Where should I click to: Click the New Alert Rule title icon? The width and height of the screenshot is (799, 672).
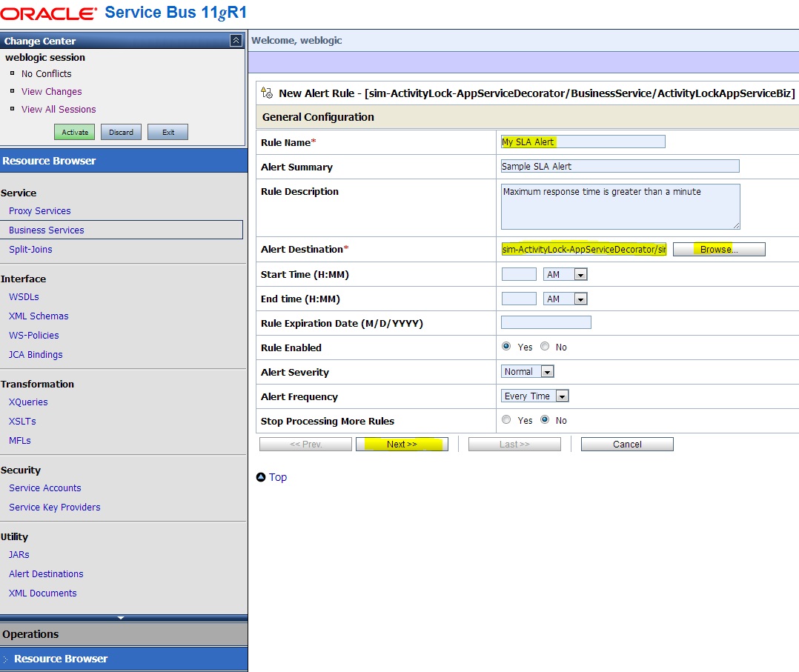point(267,93)
